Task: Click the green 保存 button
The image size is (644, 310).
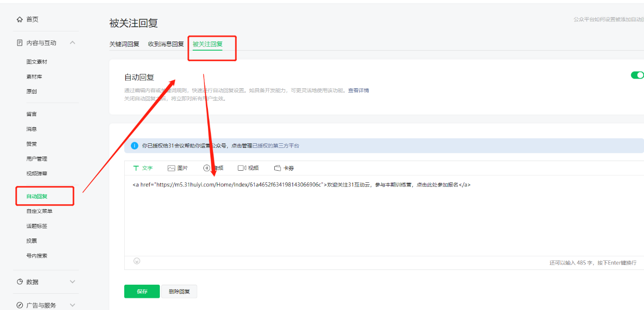Action: click(x=142, y=291)
